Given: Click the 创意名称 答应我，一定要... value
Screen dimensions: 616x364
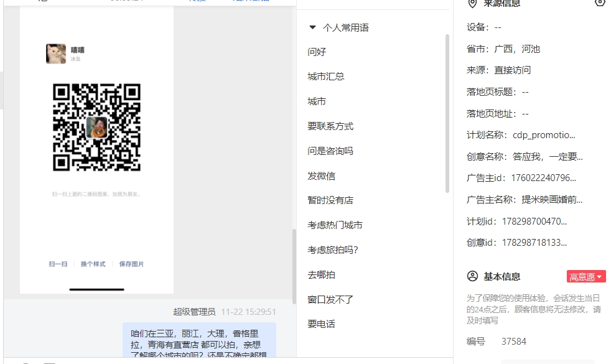Looking at the screenshot, I should pyautogui.click(x=548, y=157).
